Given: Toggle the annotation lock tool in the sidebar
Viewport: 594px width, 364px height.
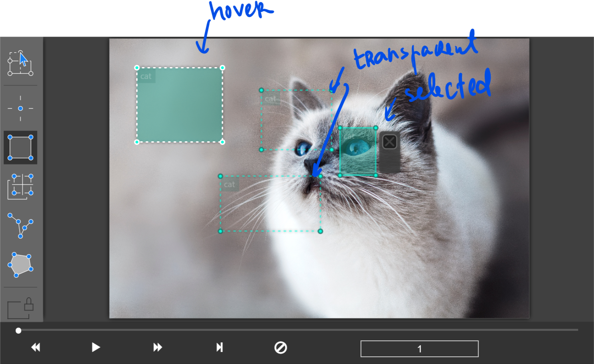Looking at the screenshot, I should click(x=20, y=306).
